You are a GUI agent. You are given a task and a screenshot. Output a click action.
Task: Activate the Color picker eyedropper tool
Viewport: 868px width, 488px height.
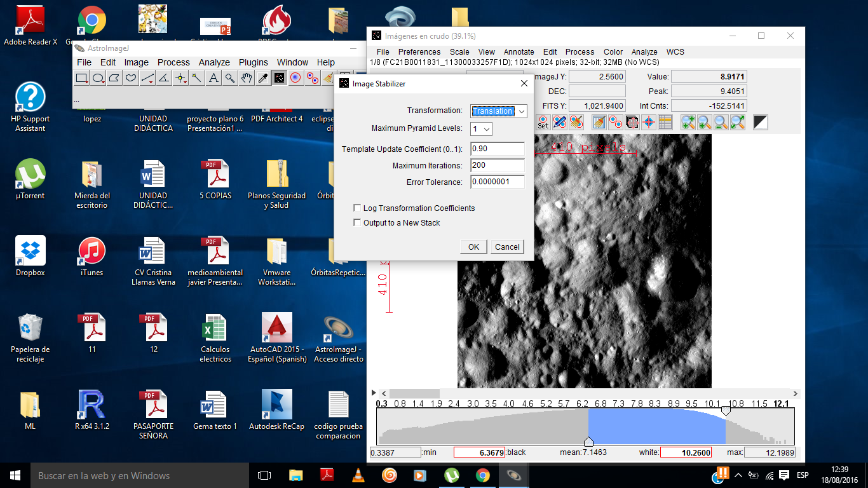click(262, 78)
